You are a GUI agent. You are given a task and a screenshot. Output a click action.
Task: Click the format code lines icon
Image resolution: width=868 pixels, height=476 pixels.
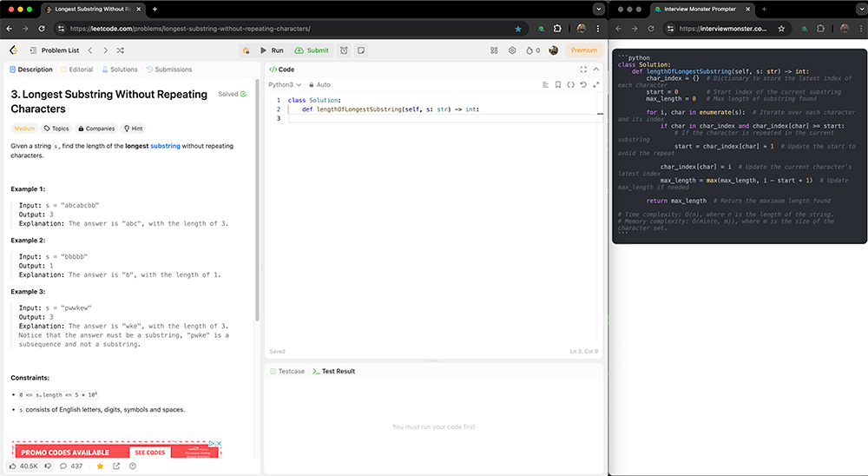pos(545,85)
